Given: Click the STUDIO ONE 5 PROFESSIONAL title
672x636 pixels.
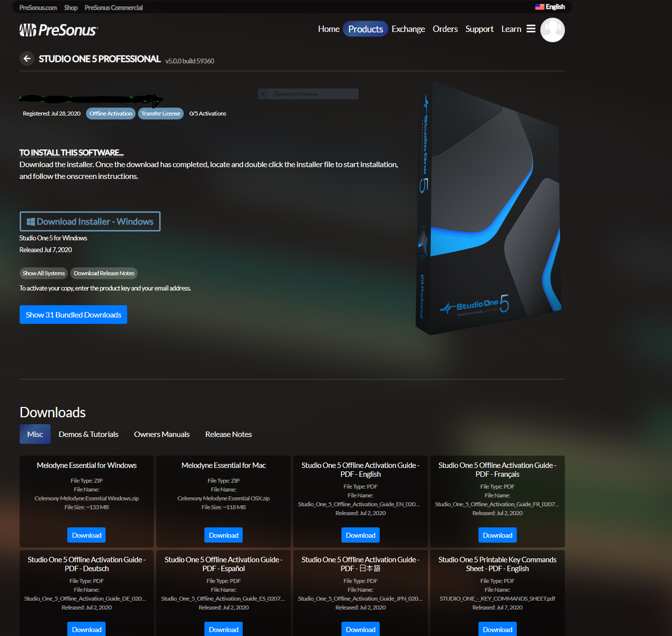Looking at the screenshot, I should pos(100,59).
